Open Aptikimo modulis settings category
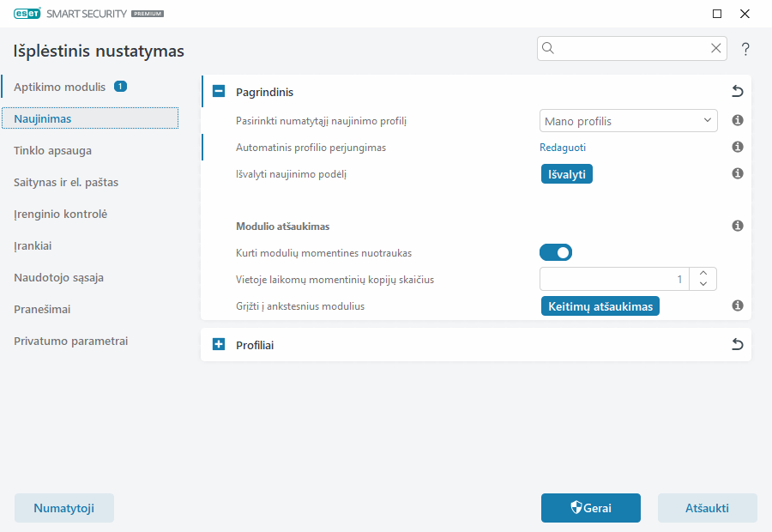The image size is (772, 532). [60, 87]
